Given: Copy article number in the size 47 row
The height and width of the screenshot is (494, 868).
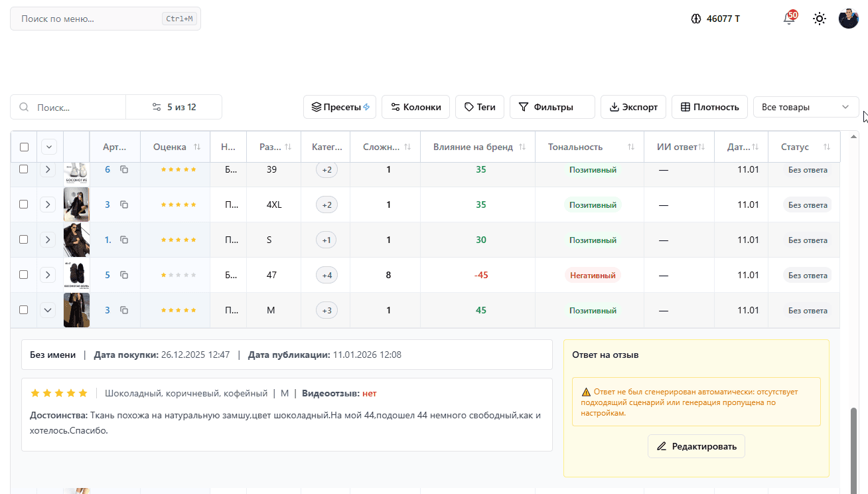Looking at the screenshot, I should click(124, 275).
